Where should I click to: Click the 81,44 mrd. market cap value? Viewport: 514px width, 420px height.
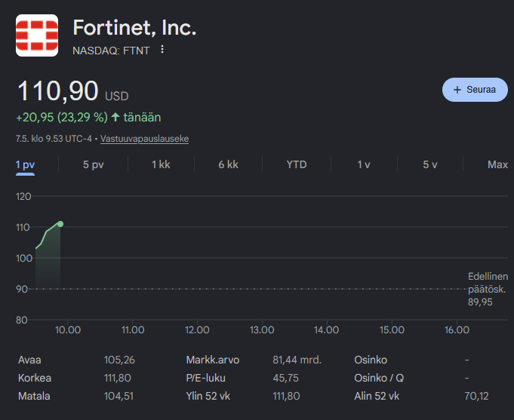pyautogui.click(x=297, y=360)
